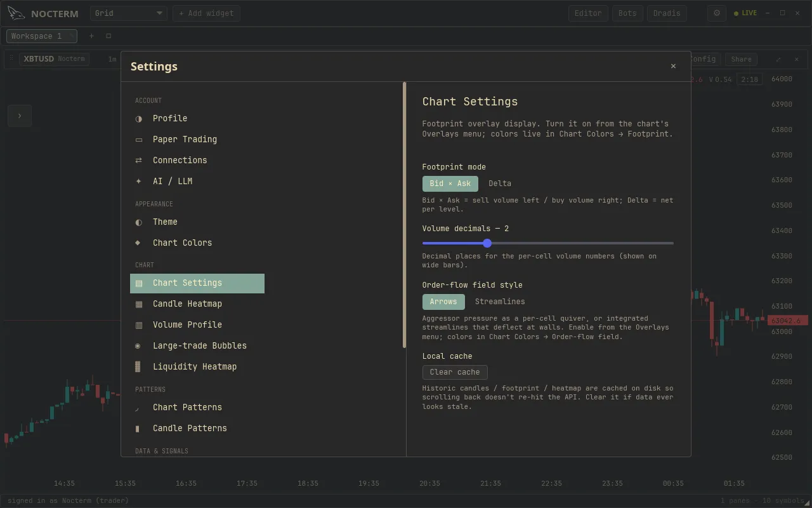
Task: Click the Volume Profile icon
Action: pos(139,325)
